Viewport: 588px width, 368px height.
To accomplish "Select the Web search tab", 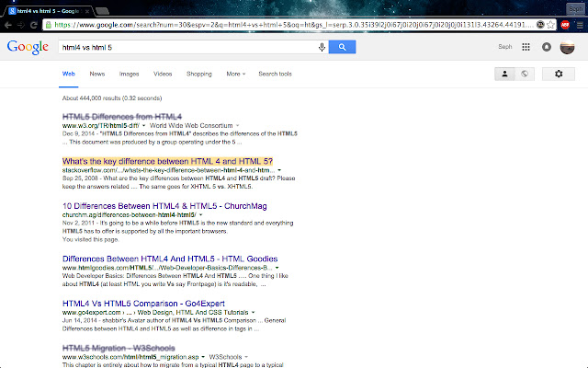I will 69,74.
